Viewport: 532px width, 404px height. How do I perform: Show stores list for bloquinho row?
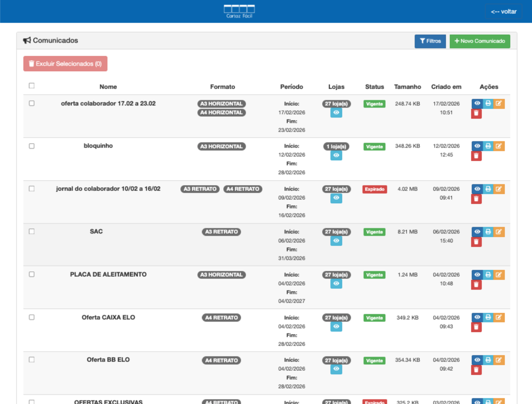336,155
